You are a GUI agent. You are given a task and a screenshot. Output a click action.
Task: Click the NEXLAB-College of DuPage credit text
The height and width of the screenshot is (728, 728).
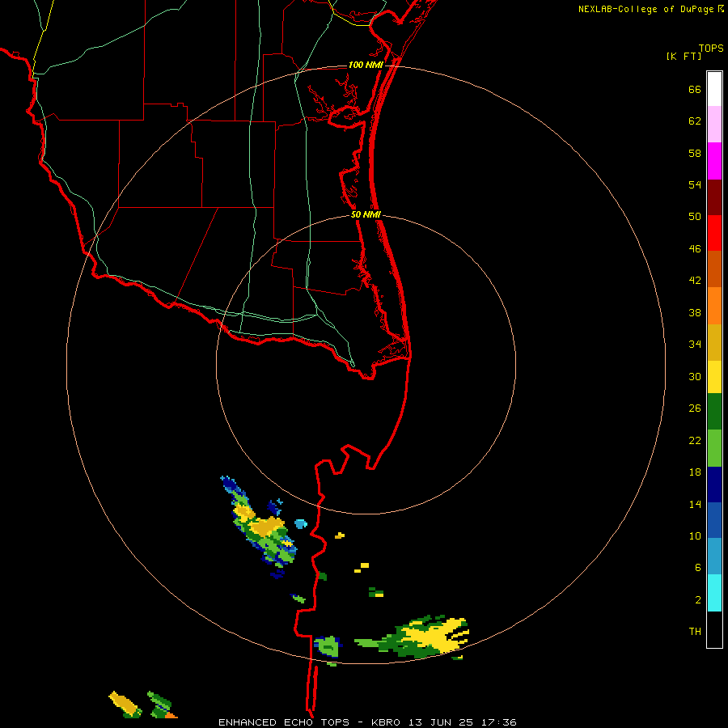pos(645,9)
